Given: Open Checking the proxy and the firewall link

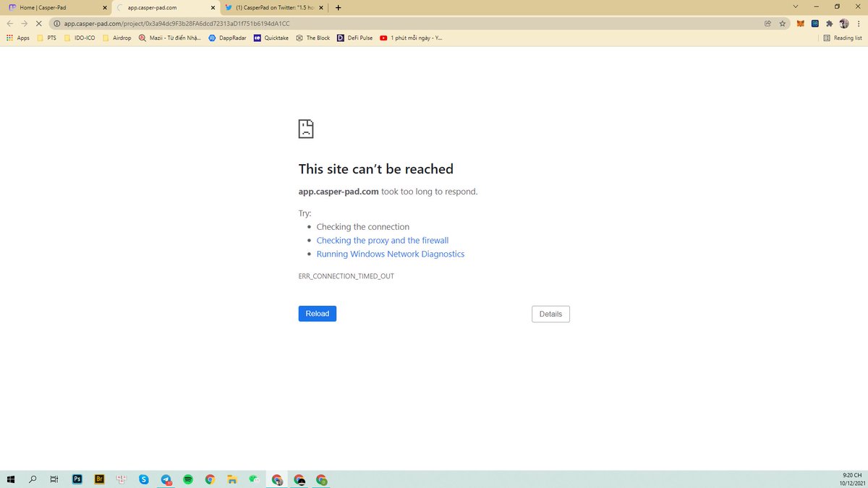Looking at the screenshot, I should [383, 240].
